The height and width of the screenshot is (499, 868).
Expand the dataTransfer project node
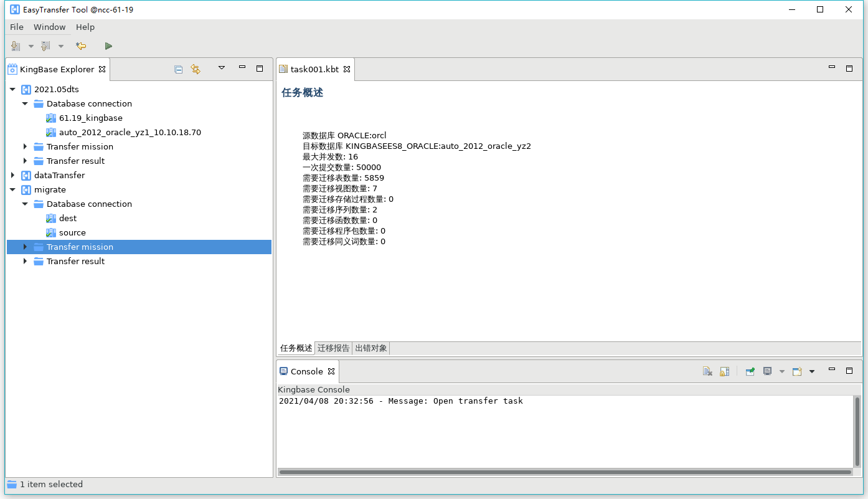click(x=12, y=176)
